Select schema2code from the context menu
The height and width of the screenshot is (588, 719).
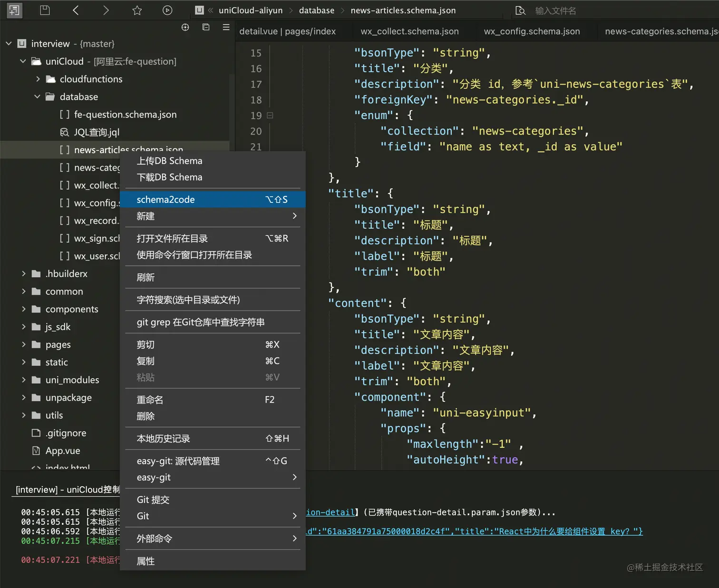click(x=165, y=199)
